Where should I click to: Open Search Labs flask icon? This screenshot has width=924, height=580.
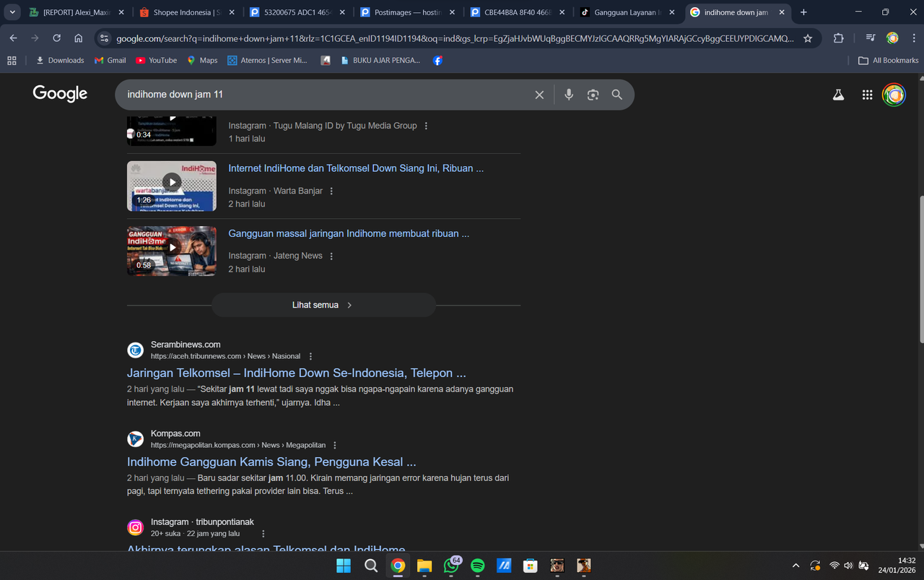pos(838,95)
